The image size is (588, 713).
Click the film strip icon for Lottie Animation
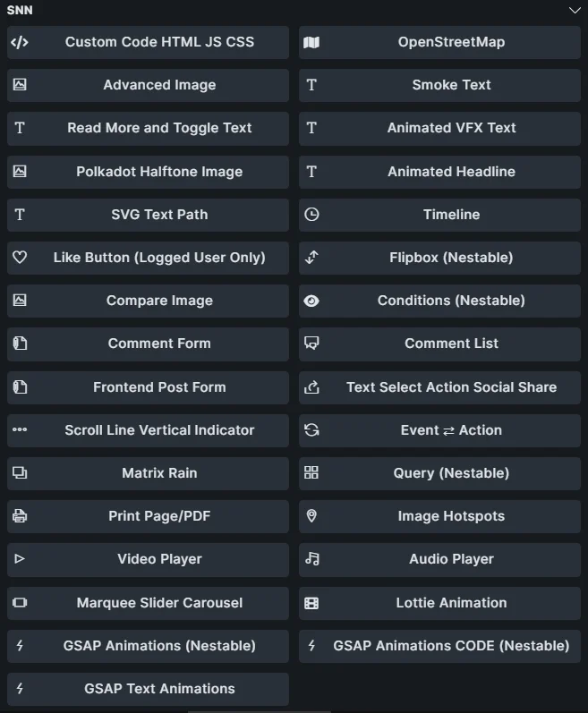pos(311,603)
